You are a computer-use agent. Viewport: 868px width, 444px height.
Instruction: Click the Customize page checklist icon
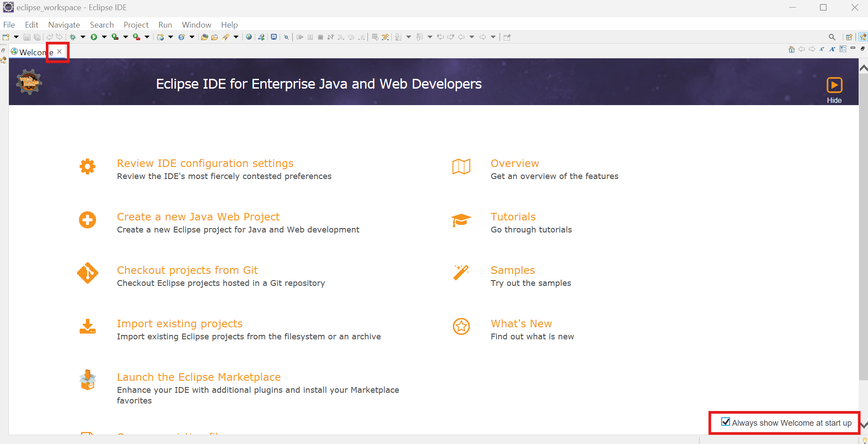(843, 49)
